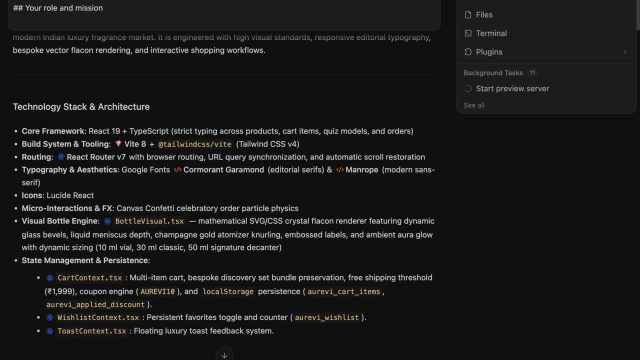Expand the Plugins chevron arrow
The height and width of the screenshot is (360, 640).
pyautogui.click(x=625, y=52)
